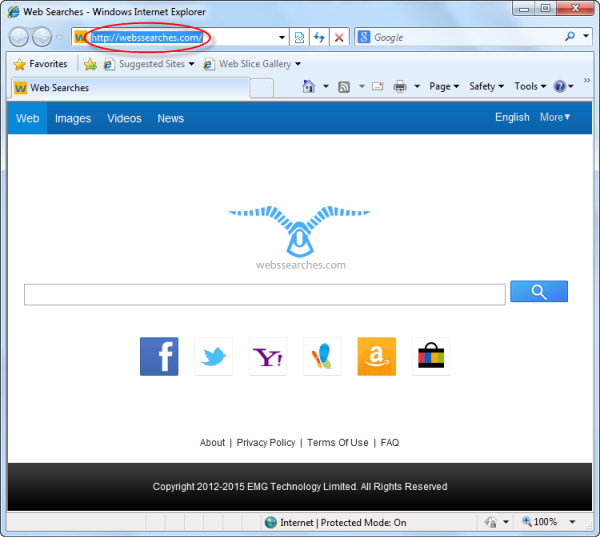The height and width of the screenshot is (537, 600).
Task: Click the Refresh page icon
Action: 319,38
